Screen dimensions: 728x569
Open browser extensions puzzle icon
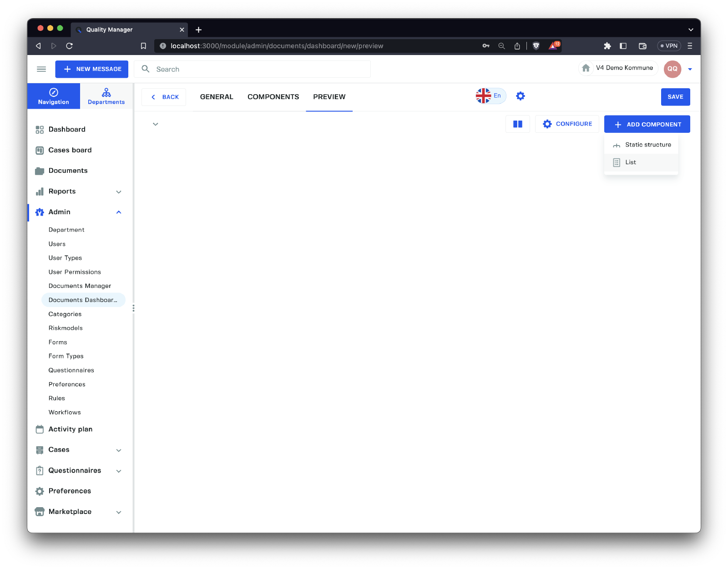[x=607, y=46]
